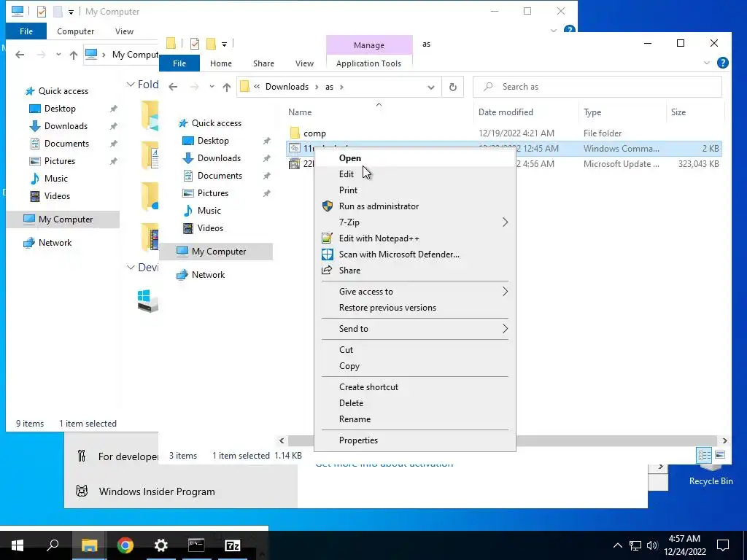Open help in the 'as' window
Screen dimensions: 747x560
722,63
